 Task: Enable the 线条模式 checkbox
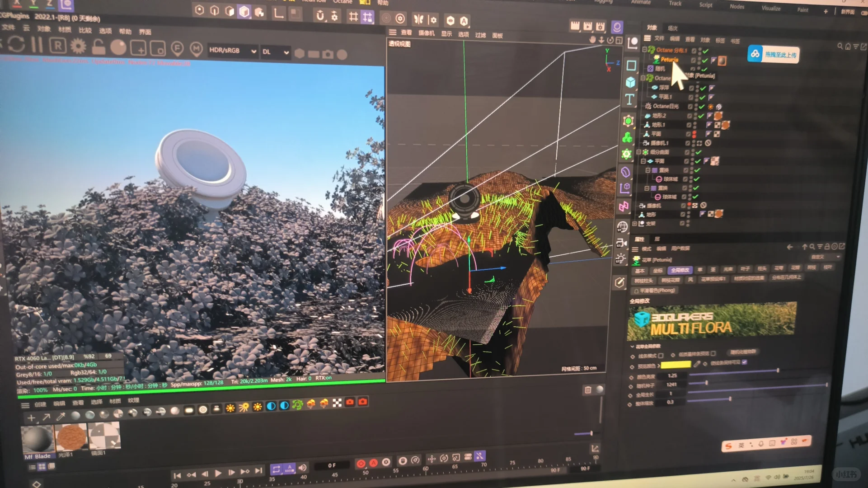coord(661,356)
